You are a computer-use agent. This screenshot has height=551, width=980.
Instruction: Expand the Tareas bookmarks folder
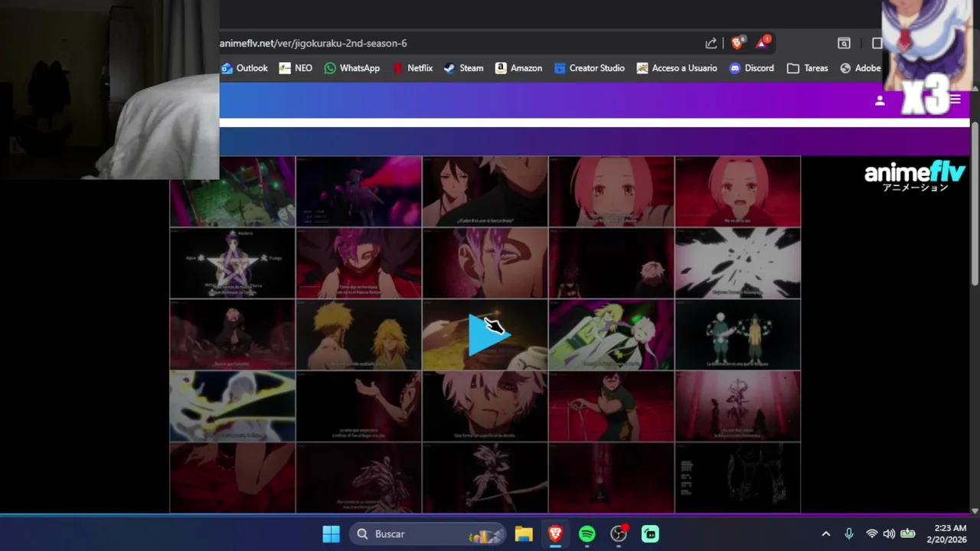tap(808, 68)
